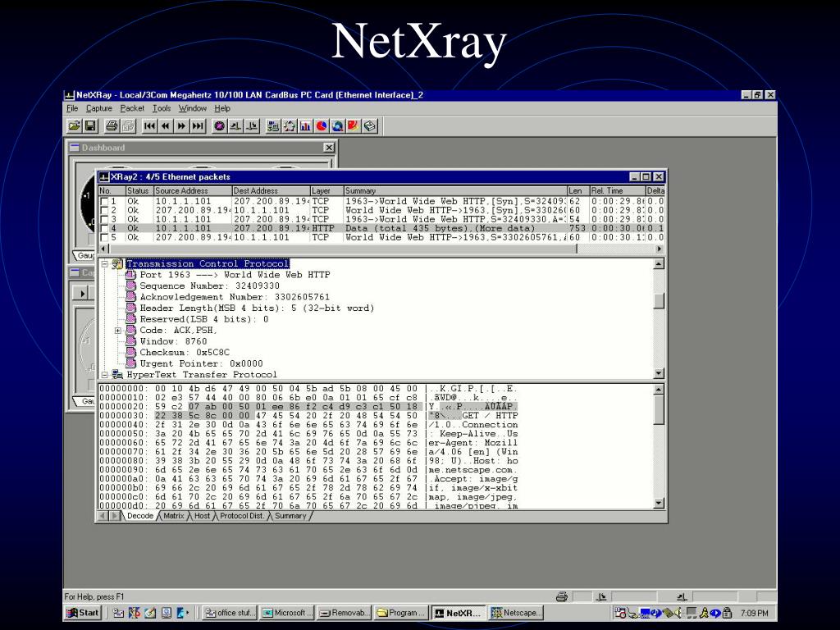Sort by the Source Address column header

tap(192, 190)
